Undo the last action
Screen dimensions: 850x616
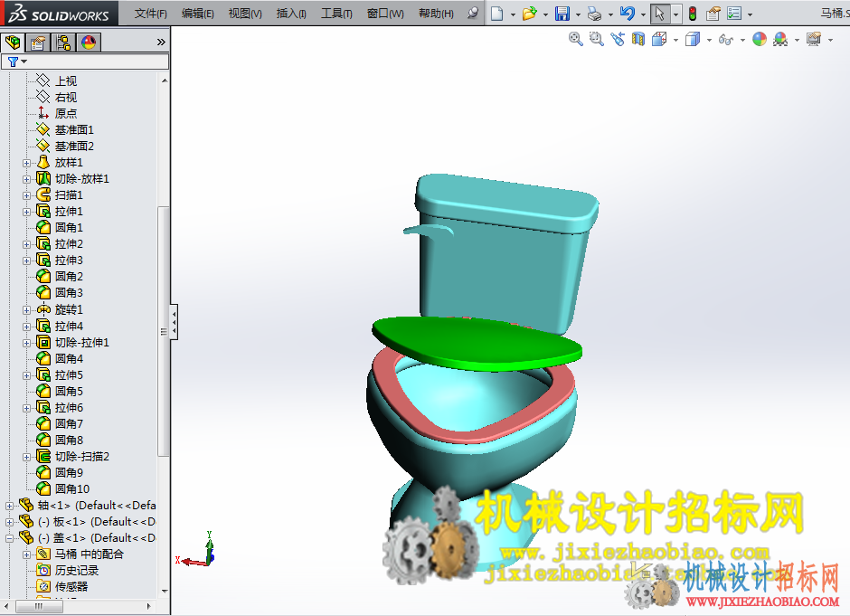[x=628, y=14]
